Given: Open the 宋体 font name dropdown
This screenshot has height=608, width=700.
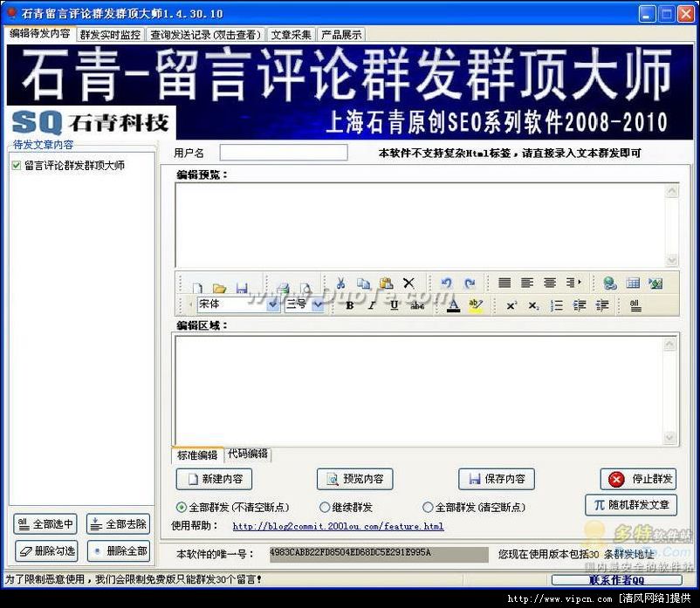Looking at the screenshot, I should click(273, 304).
